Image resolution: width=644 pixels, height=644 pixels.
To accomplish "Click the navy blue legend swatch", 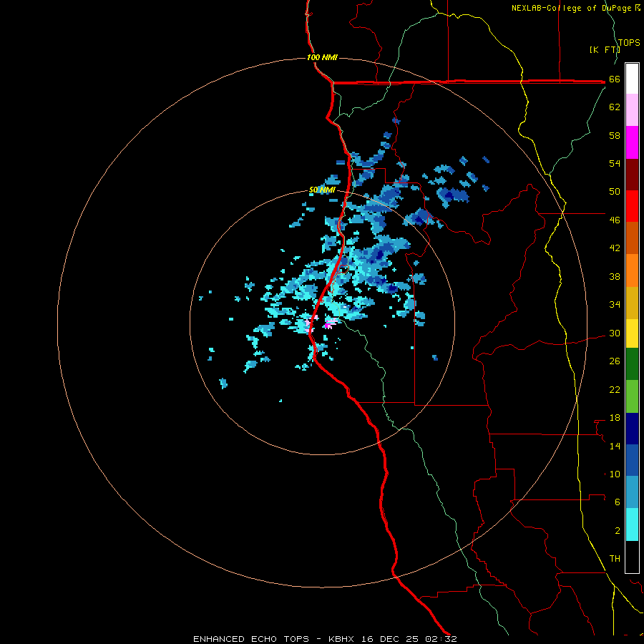I will coord(632,429).
